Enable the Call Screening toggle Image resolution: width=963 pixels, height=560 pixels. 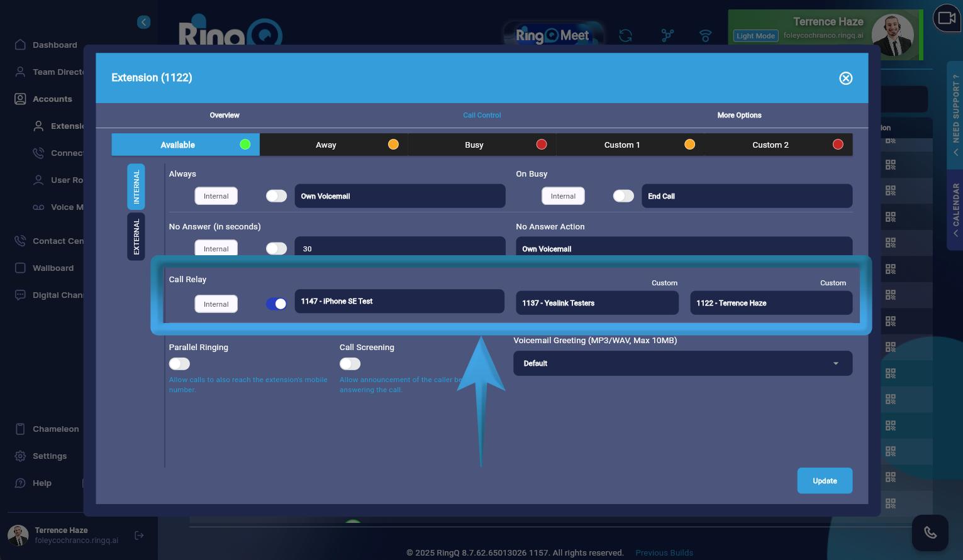click(x=350, y=363)
